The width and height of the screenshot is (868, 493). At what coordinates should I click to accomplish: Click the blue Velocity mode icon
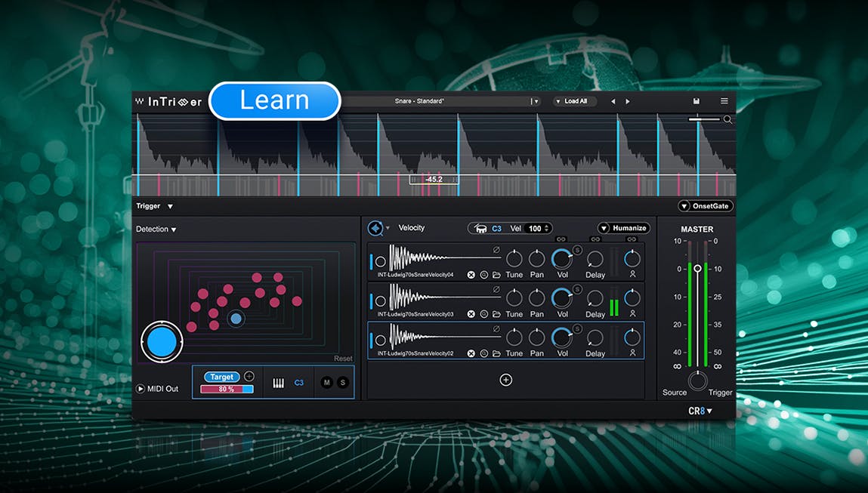coord(375,228)
